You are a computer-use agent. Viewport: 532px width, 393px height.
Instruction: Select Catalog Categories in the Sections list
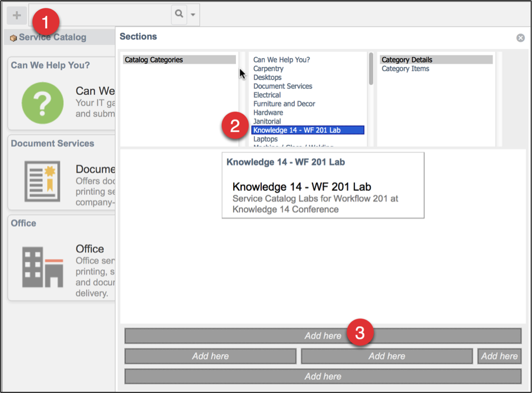click(x=179, y=60)
